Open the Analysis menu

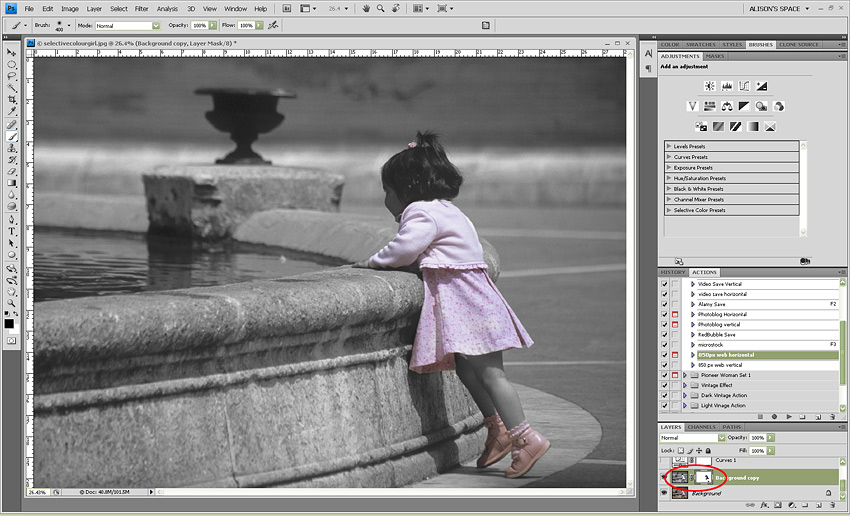pyautogui.click(x=167, y=9)
